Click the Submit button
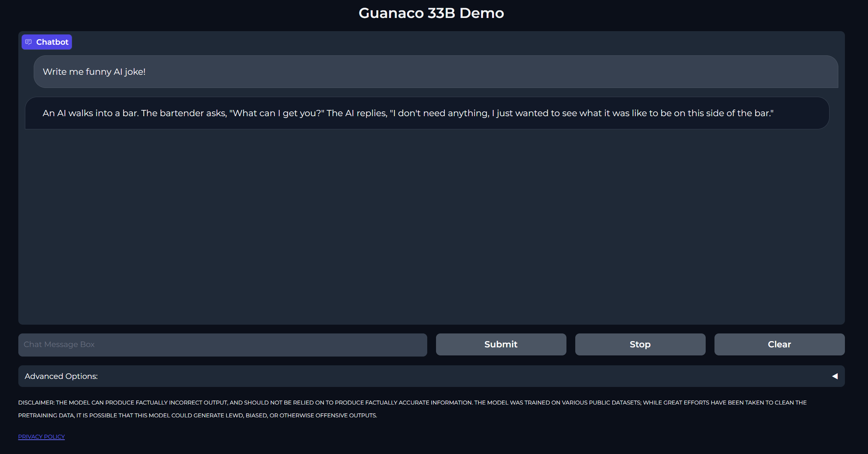This screenshot has height=454, width=868. [x=501, y=344]
